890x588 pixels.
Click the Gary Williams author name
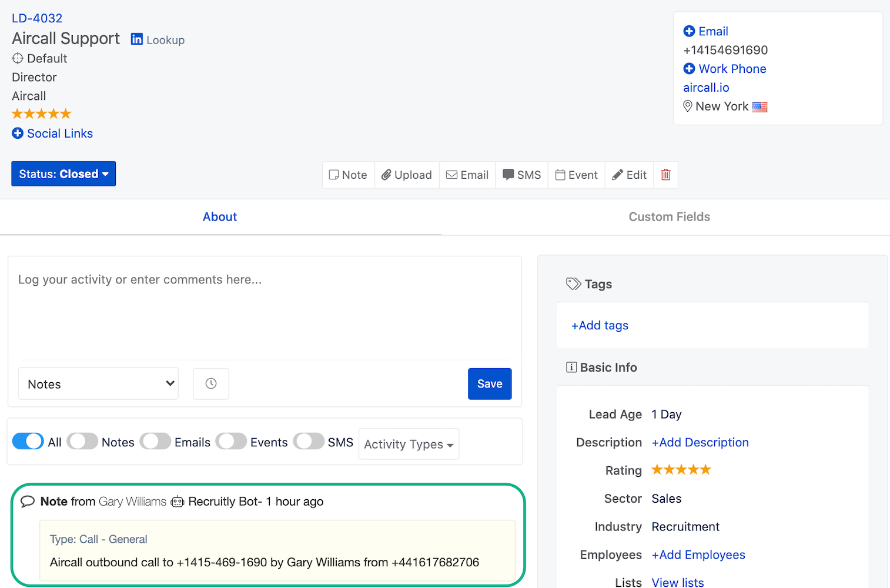[133, 502]
